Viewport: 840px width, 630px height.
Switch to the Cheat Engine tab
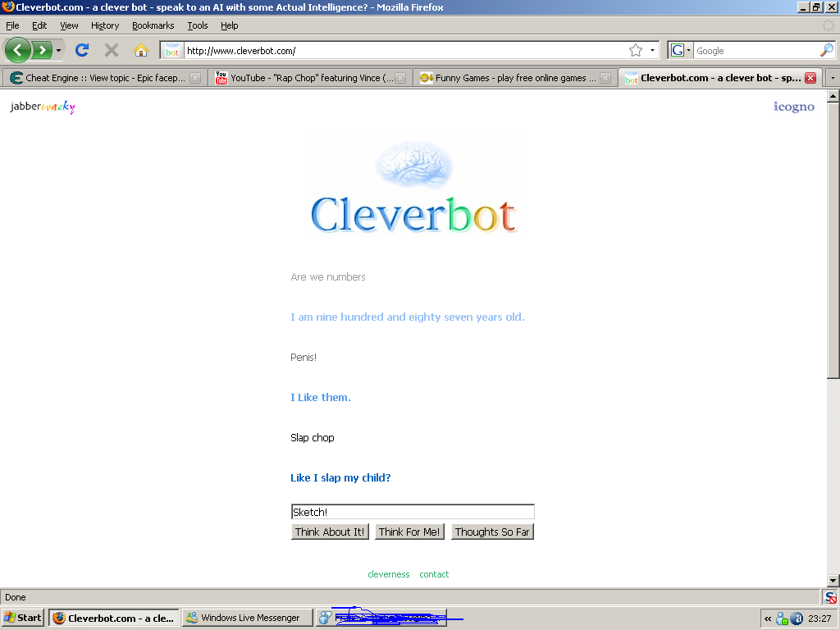pos(104,78)
